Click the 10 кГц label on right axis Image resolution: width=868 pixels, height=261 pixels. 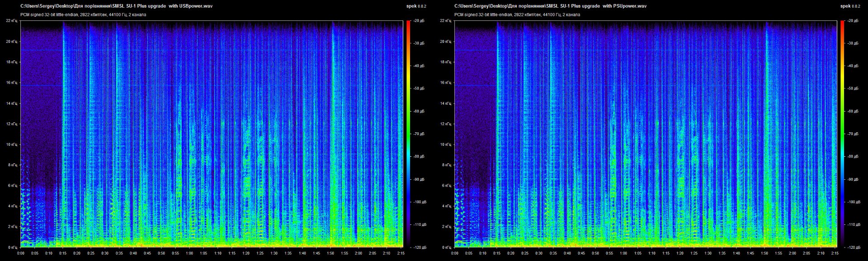click(x=446, y=144)
